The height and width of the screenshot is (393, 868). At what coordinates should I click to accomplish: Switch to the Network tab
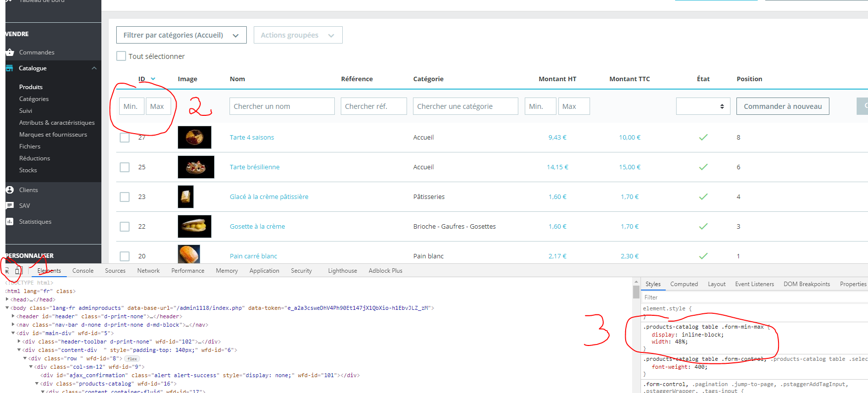(x=148, y=271)
